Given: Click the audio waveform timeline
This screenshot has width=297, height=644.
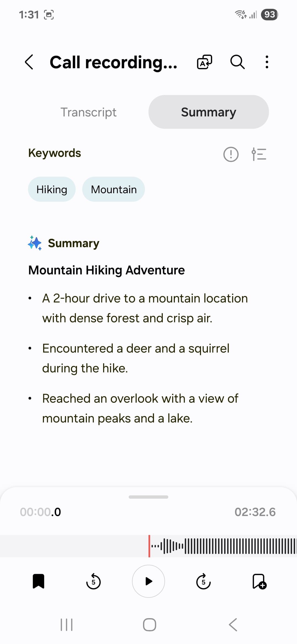Looking at the screenshot, I should pyautogui.click(x=223, y=546).
